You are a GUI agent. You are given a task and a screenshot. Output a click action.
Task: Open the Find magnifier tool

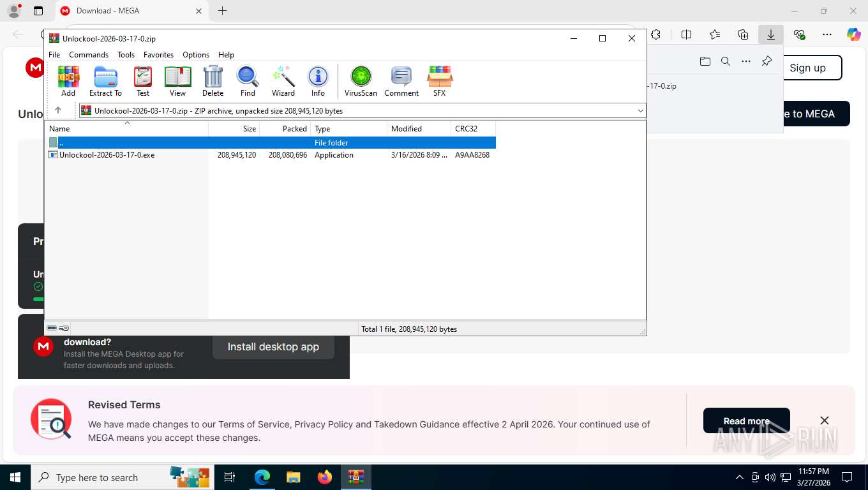coord(248,81)
